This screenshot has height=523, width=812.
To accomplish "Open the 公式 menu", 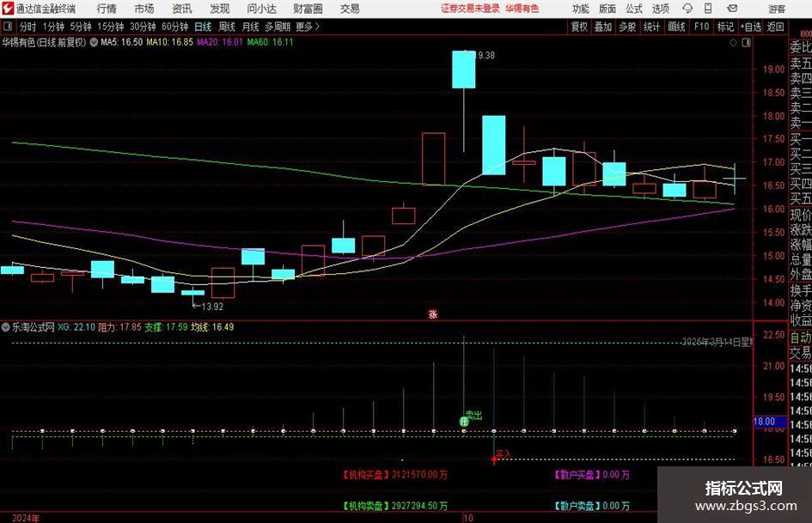I will (x=633, y=9).
